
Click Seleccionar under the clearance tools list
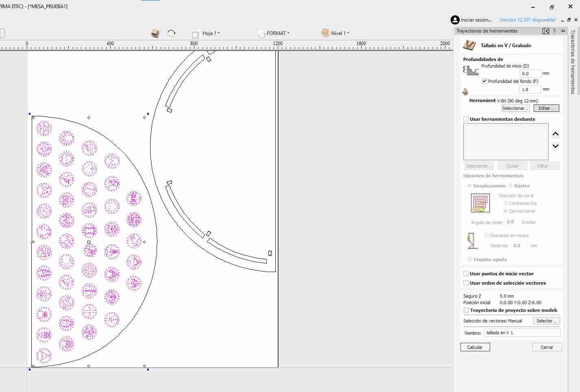(478, 166)
